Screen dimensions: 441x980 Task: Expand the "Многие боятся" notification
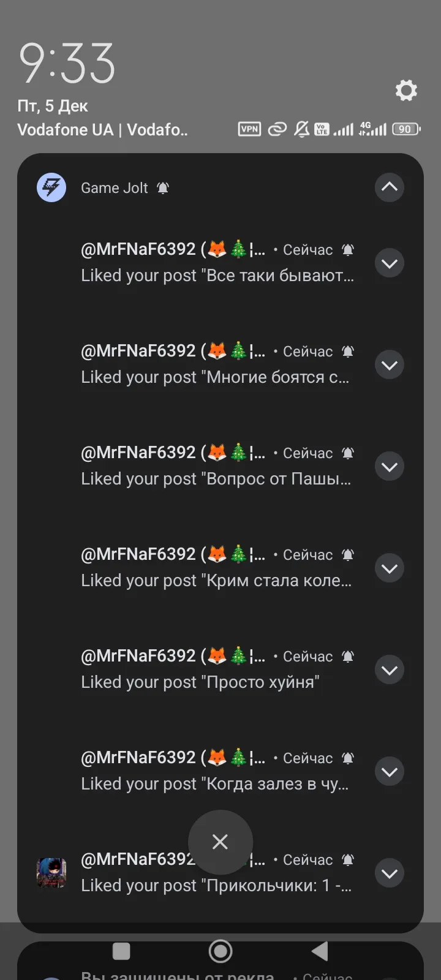pos(390,365)
